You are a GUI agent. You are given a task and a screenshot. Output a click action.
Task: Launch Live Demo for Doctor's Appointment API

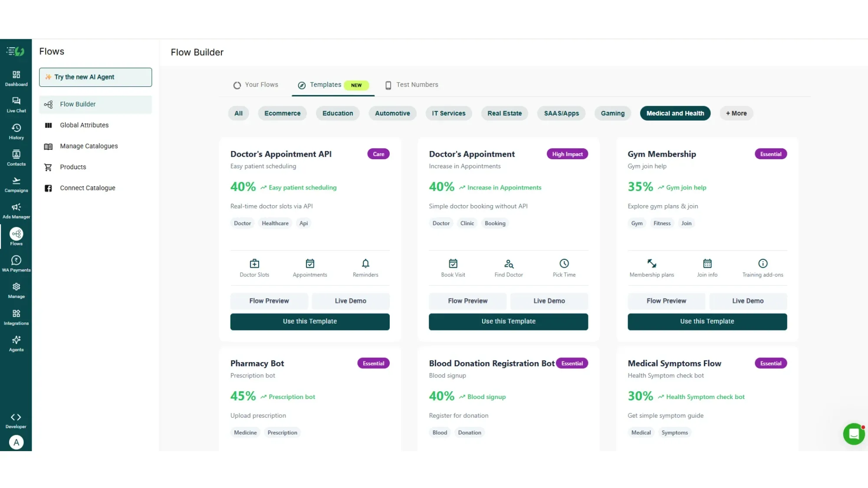(x=351, y=301)
